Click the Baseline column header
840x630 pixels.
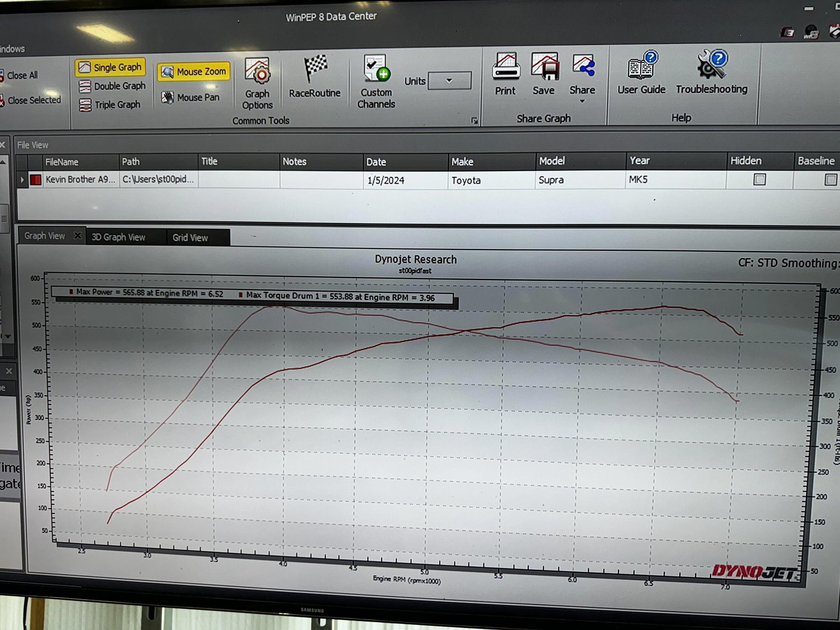tap(817, 161)
